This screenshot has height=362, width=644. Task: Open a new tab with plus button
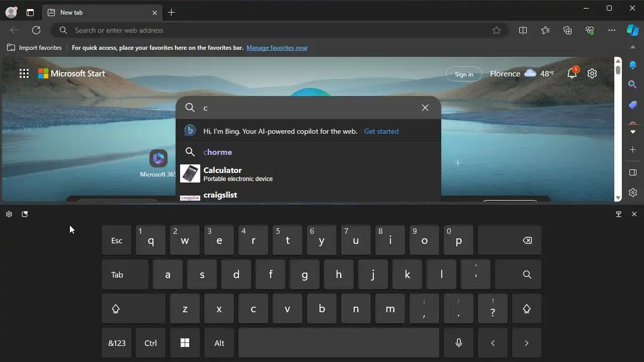tap(172, 13)
